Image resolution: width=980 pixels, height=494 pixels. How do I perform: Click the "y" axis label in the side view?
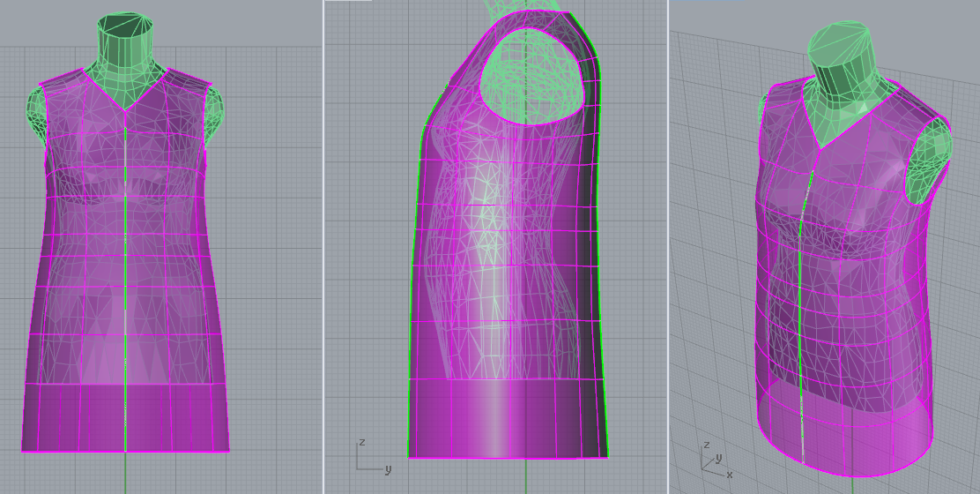tap(388, 469)
